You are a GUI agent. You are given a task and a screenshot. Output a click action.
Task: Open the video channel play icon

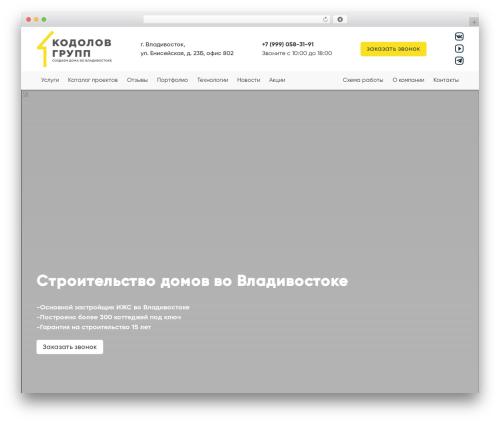click(459, 49)
